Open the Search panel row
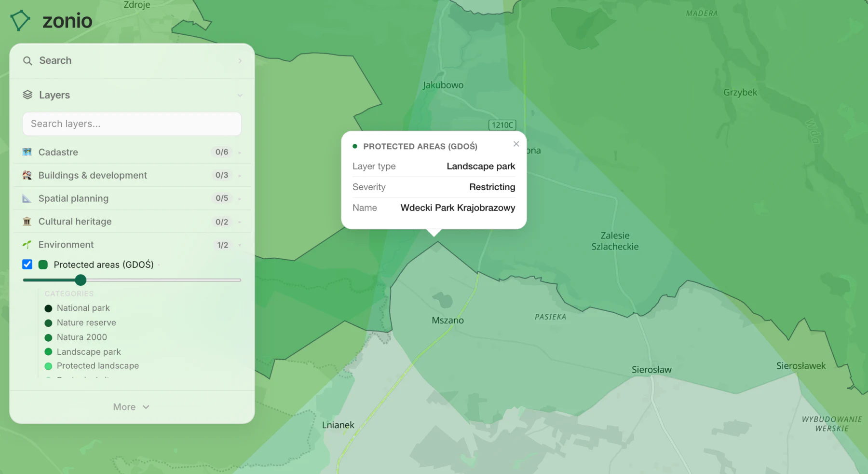The height and width of the screenshot is (474, 868). (132, 61)
